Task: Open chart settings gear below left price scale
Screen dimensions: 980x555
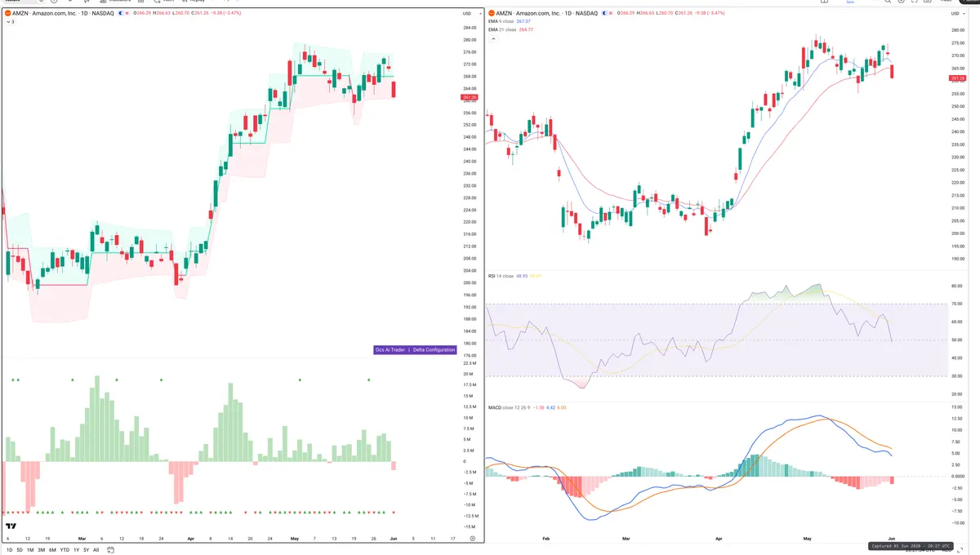Action: pos(472,539)
